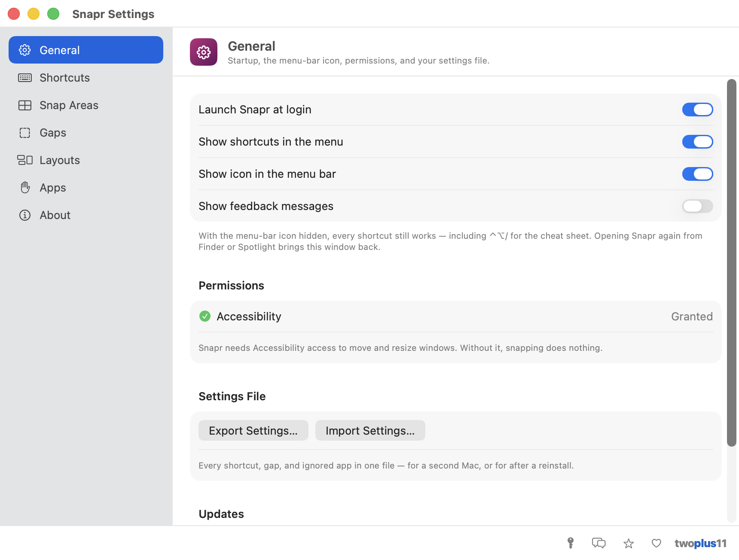Click the Show feedback messages label
The image size is (739, 560).
pyautogui.click(x=266, y=206)
